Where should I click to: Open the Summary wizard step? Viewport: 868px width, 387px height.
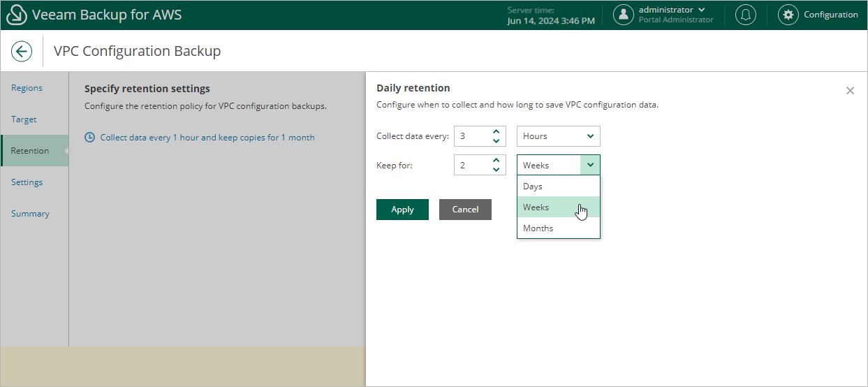[34, 214]
